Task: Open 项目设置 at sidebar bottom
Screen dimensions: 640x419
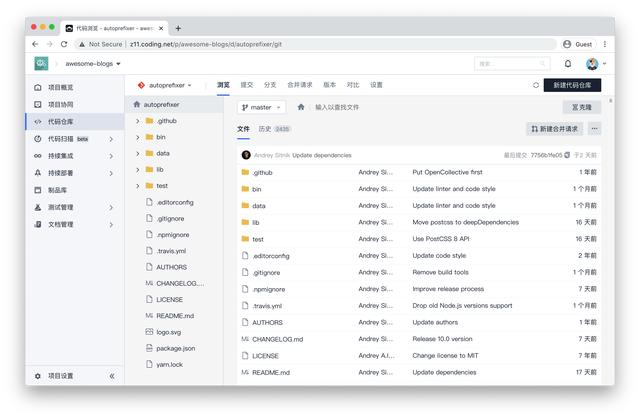Action: point(60,376)
